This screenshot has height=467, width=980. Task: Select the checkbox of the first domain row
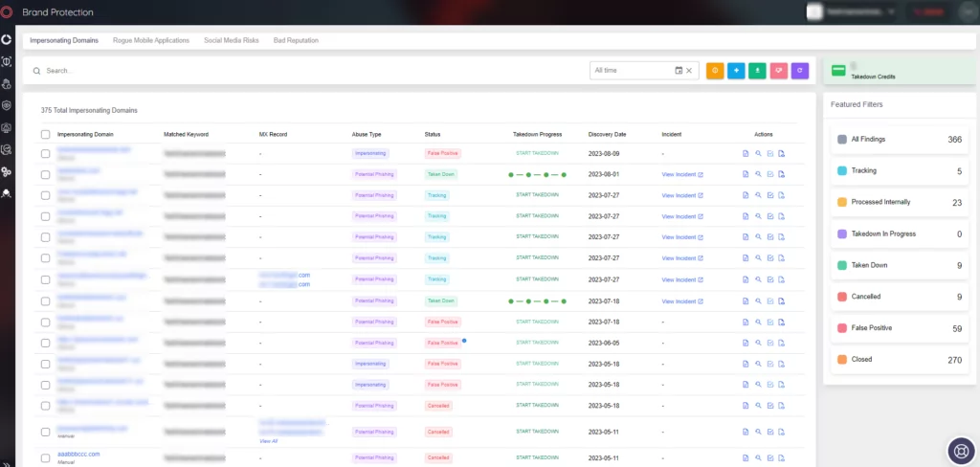pos(46,153)
